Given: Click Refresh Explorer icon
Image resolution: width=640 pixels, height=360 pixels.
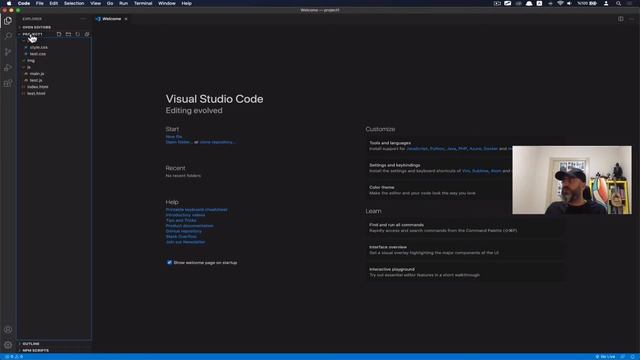Looking at the screenshot, I should pyautogui.click(x=78, y=34).
